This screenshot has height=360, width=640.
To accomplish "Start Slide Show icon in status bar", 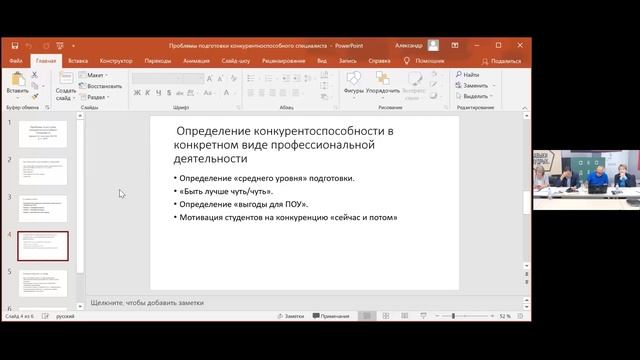I will coord(423,316).
